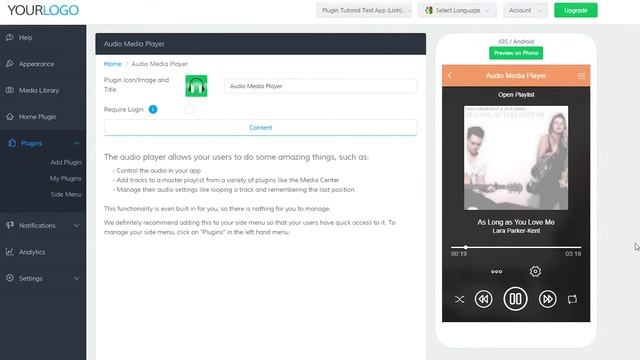Open My Plugins submenu item

65,178
